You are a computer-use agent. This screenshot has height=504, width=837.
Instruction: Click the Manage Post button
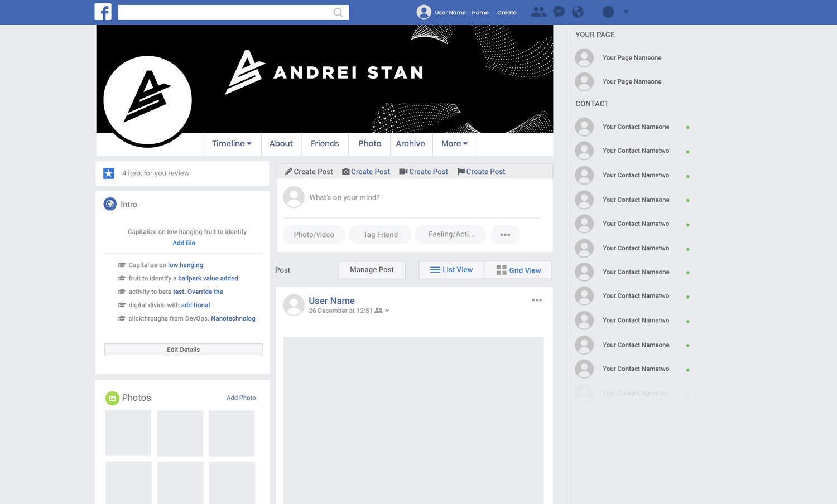(372, 270)
